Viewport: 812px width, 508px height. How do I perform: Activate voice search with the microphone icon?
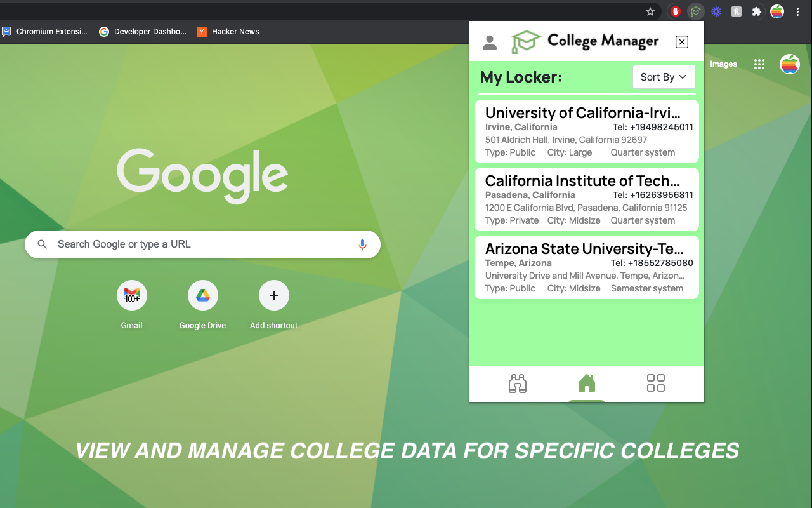362,244
